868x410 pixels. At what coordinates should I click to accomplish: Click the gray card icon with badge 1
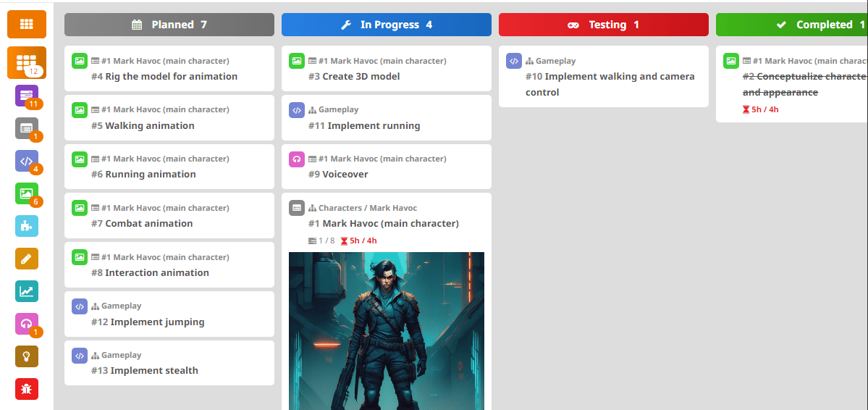27,128
